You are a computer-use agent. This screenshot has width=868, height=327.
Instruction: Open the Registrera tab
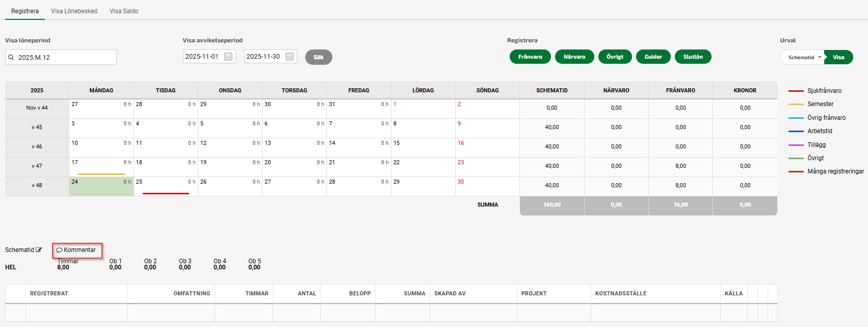25,11
